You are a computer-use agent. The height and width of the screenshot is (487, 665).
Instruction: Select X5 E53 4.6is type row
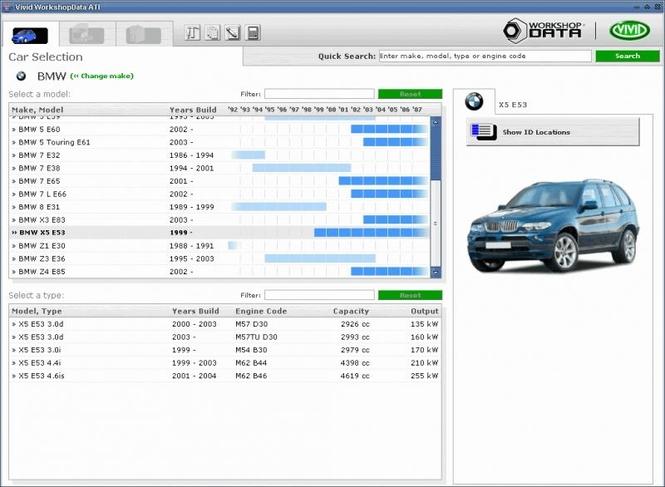(x=225, y=376)
